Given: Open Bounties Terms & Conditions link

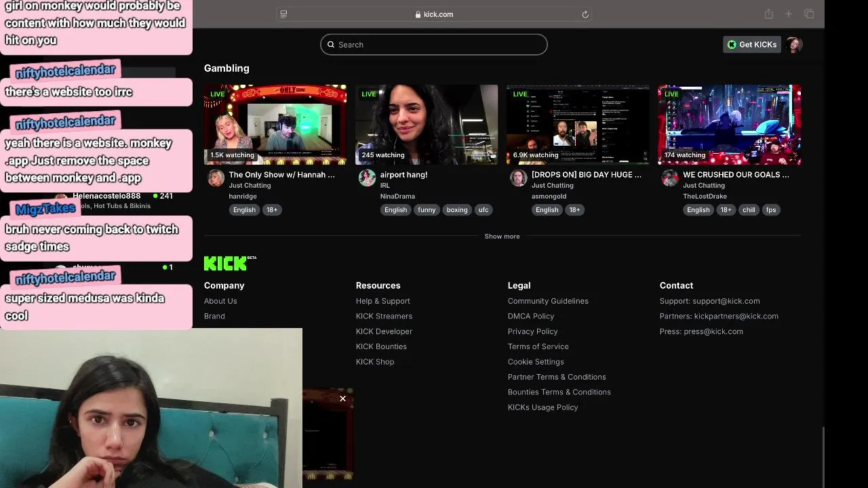Looking at the screenshot, I should (x=559, y=392).
